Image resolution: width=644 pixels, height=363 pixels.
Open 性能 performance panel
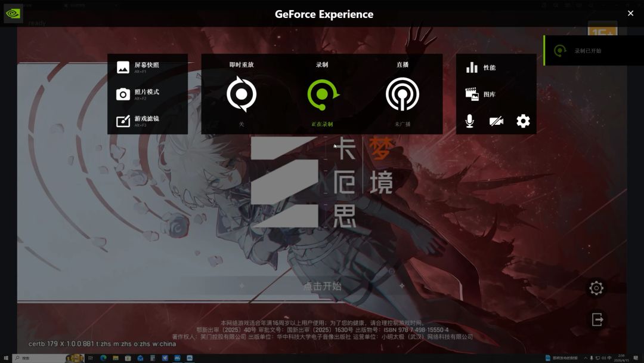click(481, 67)
